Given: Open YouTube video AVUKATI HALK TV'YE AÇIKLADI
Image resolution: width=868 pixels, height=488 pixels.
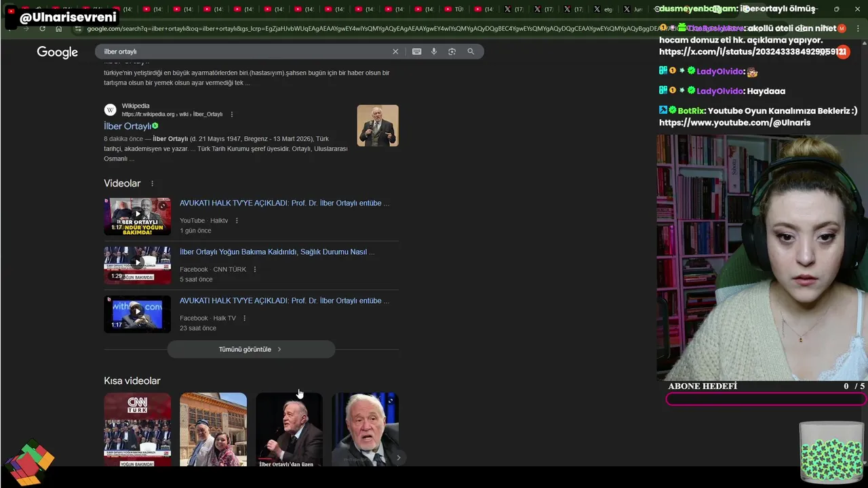Looking at the screenshot, I should click(x=285, y=203).
